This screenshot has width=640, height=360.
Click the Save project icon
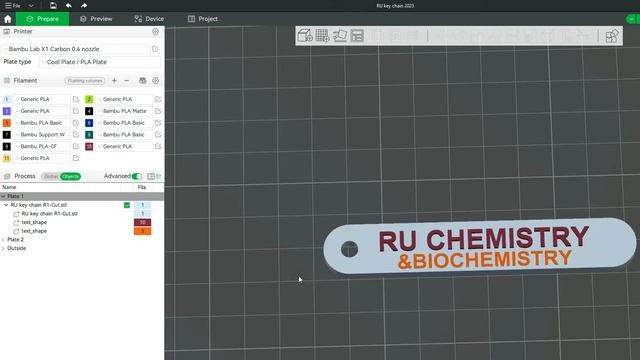(53, 6)
